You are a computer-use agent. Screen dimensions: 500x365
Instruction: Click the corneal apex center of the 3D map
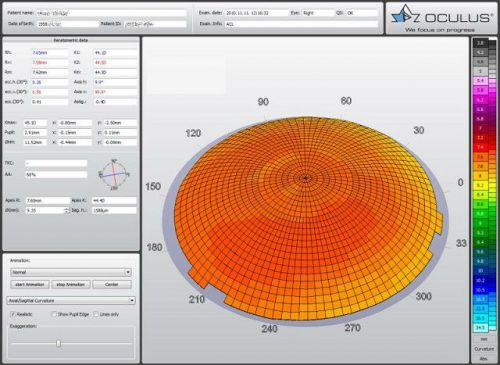pyautogui.click(x=305, y=178)
